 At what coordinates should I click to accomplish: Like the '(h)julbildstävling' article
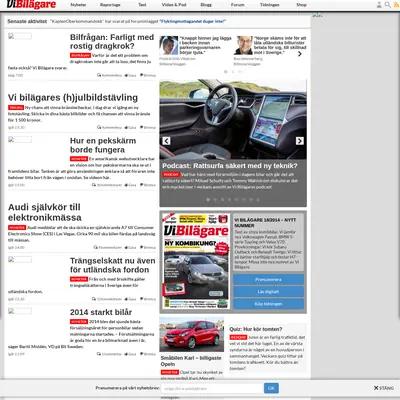[x=130, y=127]
